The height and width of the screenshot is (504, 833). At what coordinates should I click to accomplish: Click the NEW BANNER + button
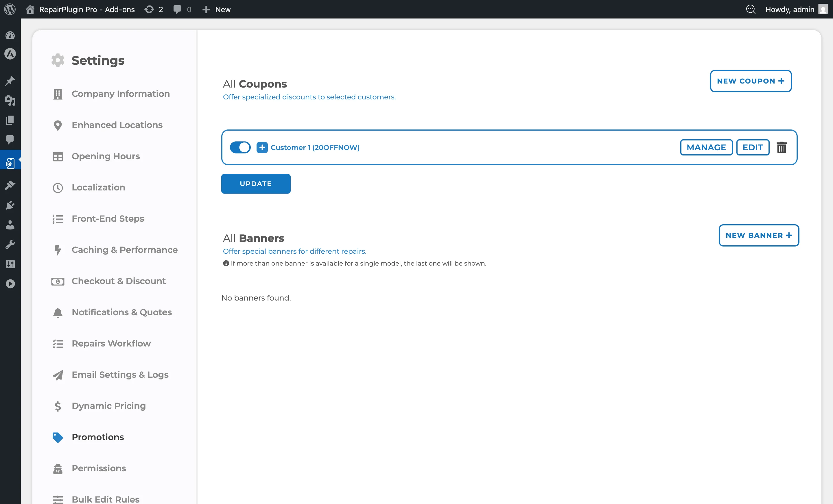click(759, 236)
